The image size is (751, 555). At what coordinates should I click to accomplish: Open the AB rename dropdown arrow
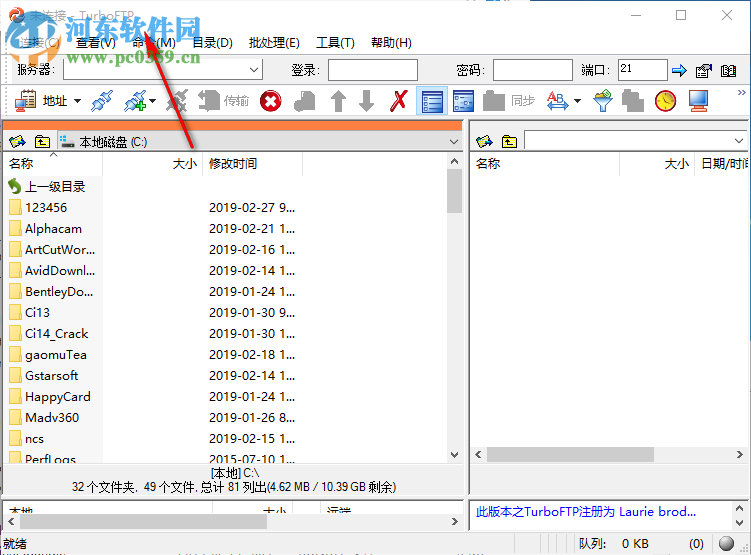click(577, 101)
